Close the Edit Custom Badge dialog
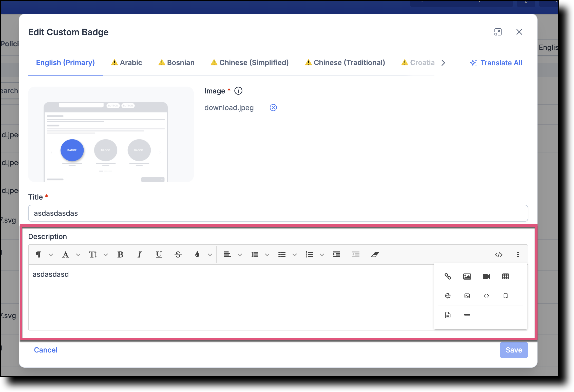 pos(519,32)
